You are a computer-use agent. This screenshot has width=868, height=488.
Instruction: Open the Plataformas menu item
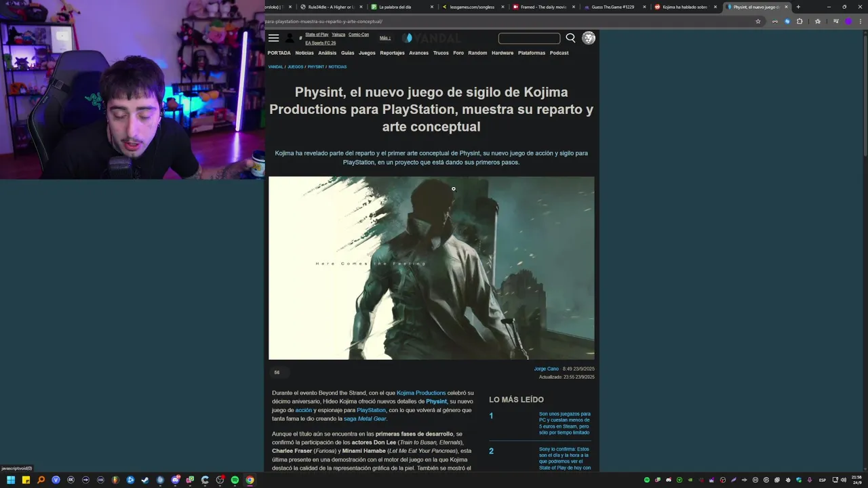tap(532, 53)
